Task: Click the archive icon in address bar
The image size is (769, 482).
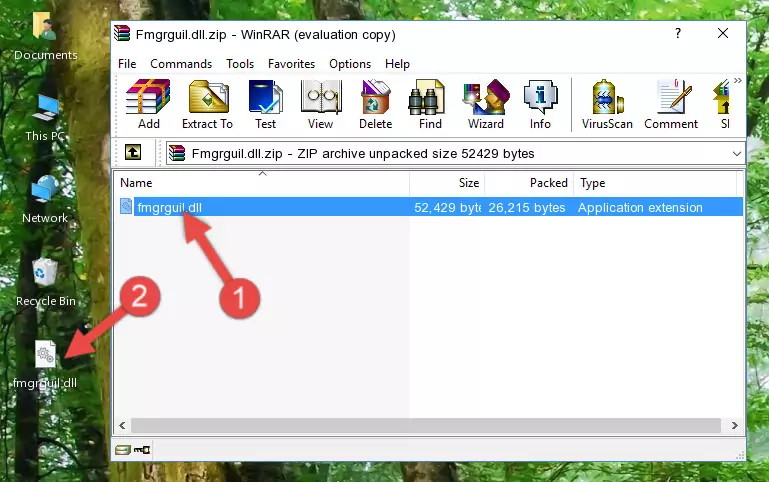Action: [x=177, y=153]
